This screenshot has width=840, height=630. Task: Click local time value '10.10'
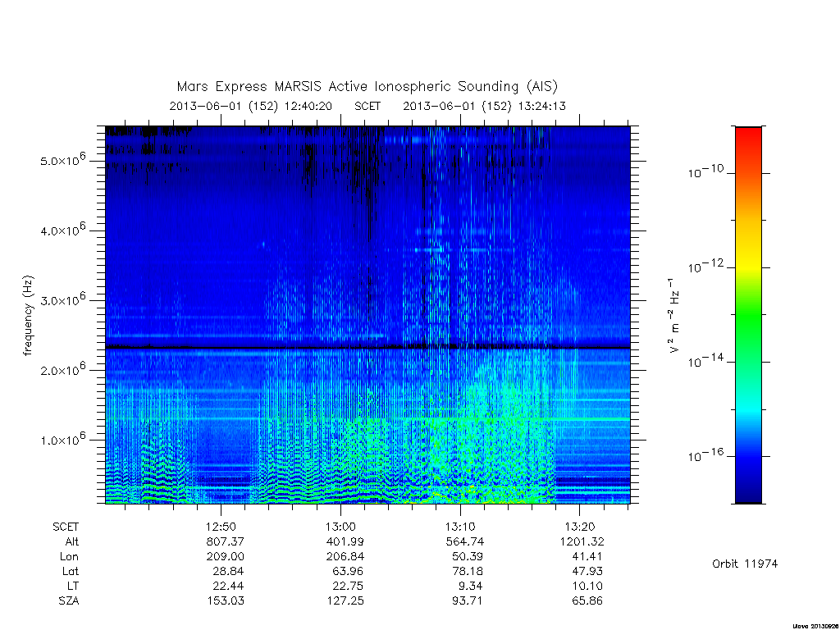point(587,586)
